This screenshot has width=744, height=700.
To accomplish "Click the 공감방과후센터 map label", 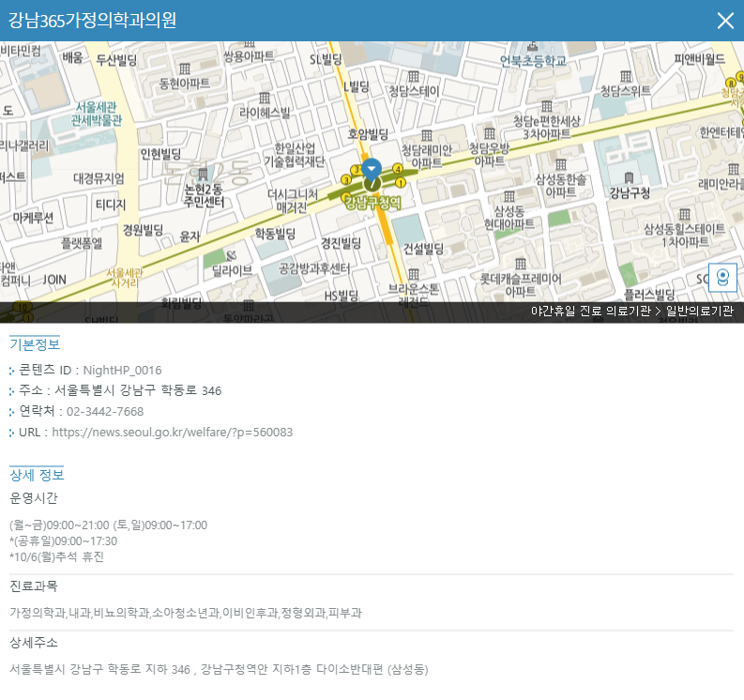I will 314,268.
